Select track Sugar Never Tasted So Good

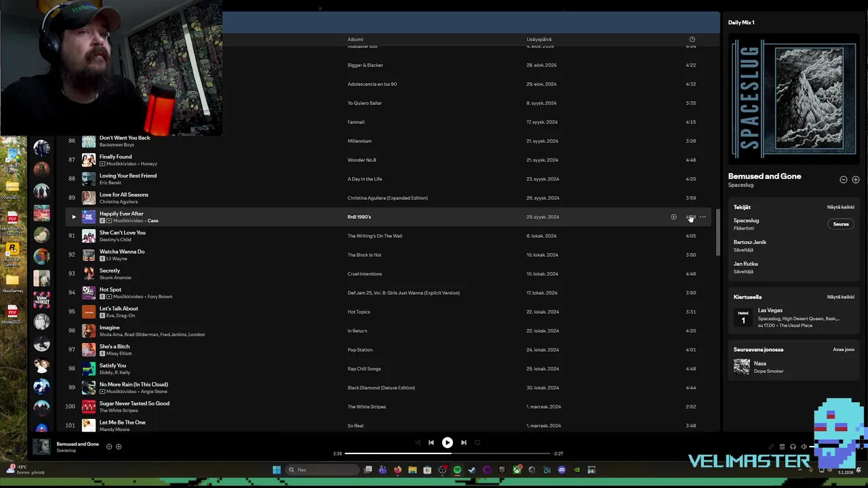[x=134, y=403]
